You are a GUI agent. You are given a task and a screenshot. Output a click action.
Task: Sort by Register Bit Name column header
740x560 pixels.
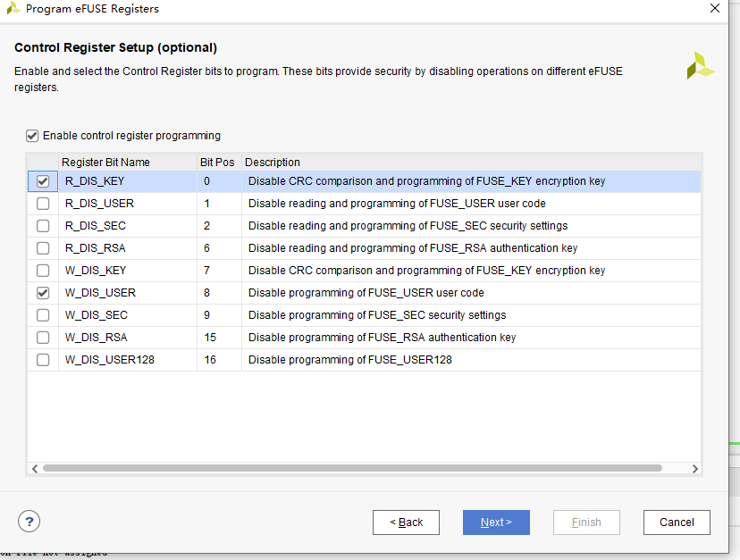tap(128, 163)
